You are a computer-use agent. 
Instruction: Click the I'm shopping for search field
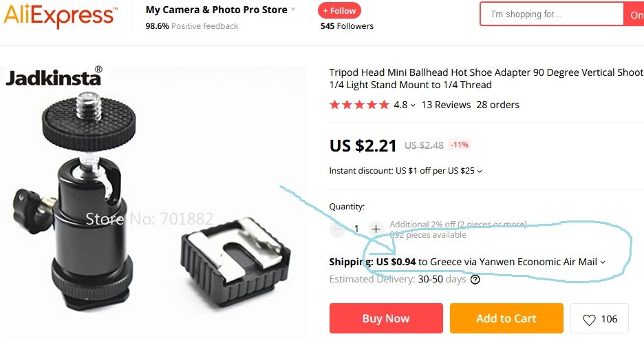click(x=552, y=14)
